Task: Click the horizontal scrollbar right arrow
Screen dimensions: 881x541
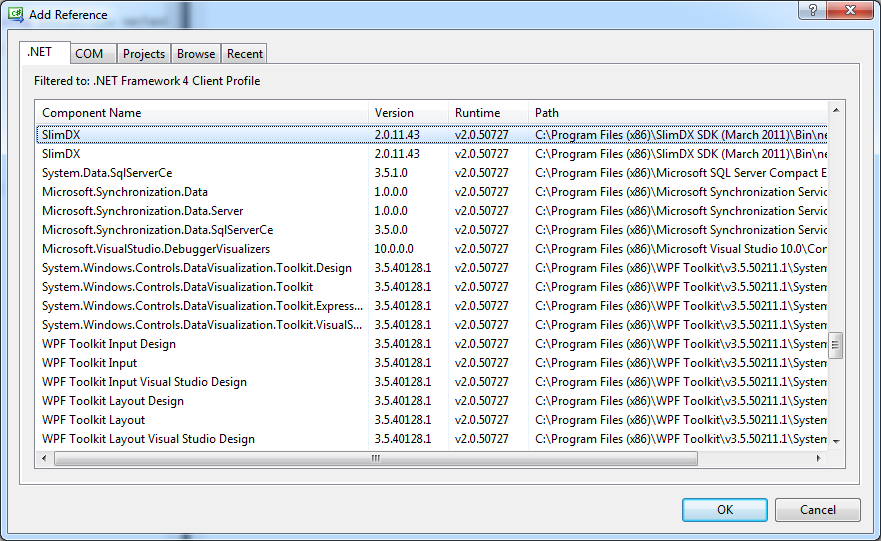Action: coord(819,458)
